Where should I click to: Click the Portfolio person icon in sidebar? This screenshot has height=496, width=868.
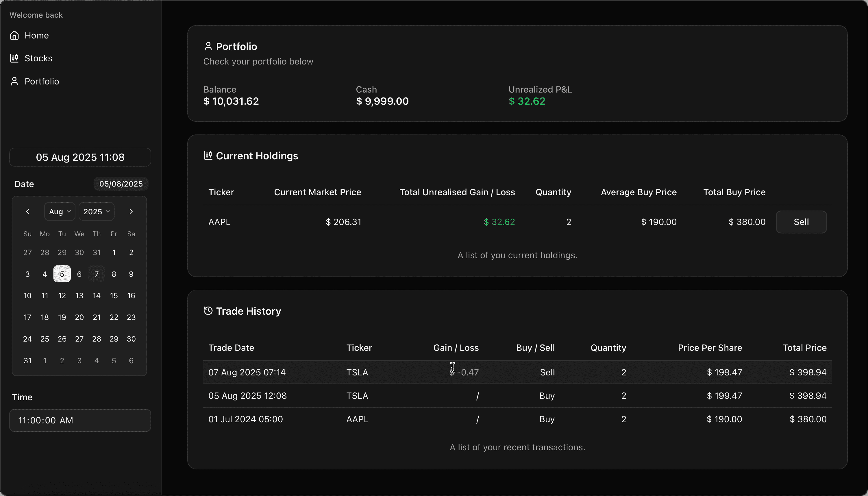coord(14,82)
